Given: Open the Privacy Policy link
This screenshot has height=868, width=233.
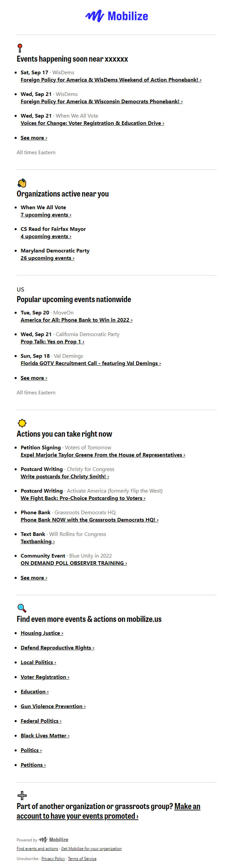Looking at the screenshot, I should point(53,858).
